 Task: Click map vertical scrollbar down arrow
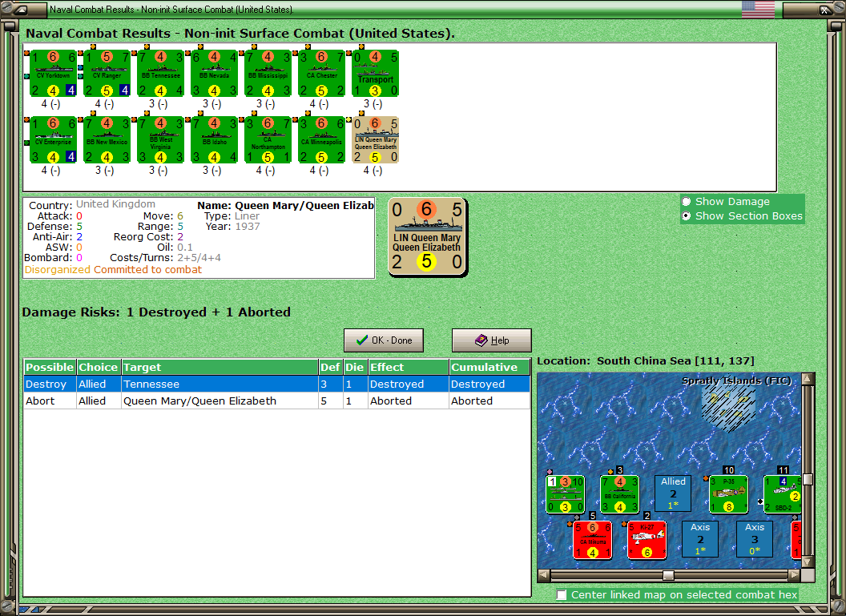(808, 562)
